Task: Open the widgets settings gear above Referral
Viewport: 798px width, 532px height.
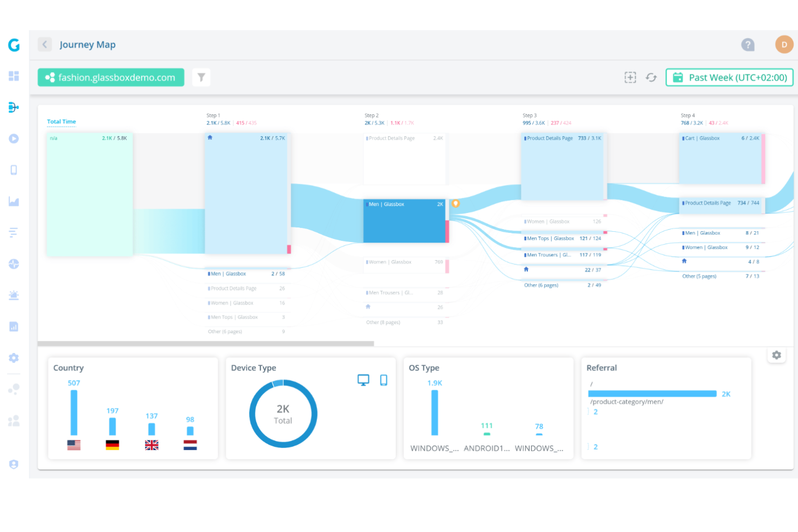Action: pos(776,355)
